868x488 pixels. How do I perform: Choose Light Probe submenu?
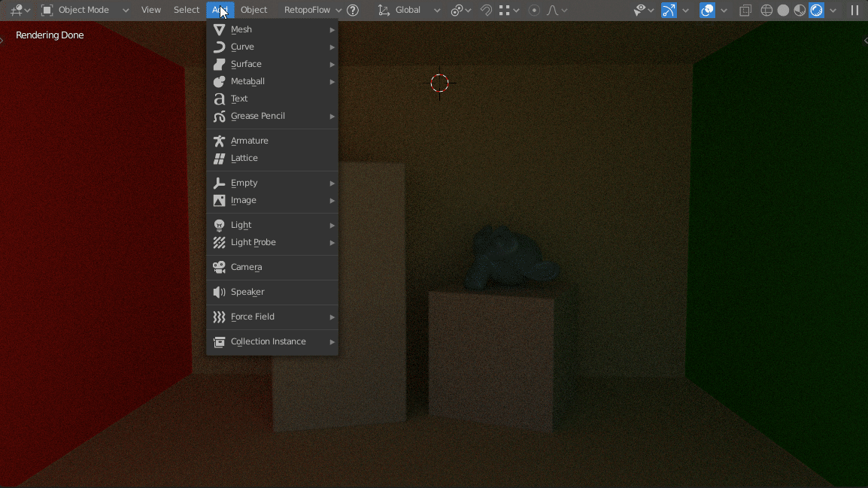(x=272, y=242)
